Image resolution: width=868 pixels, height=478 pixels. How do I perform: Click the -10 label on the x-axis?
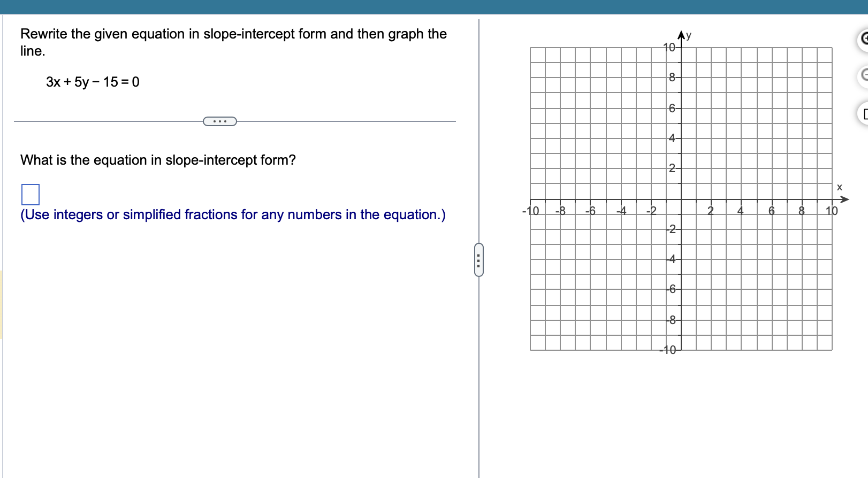point(529,211)
